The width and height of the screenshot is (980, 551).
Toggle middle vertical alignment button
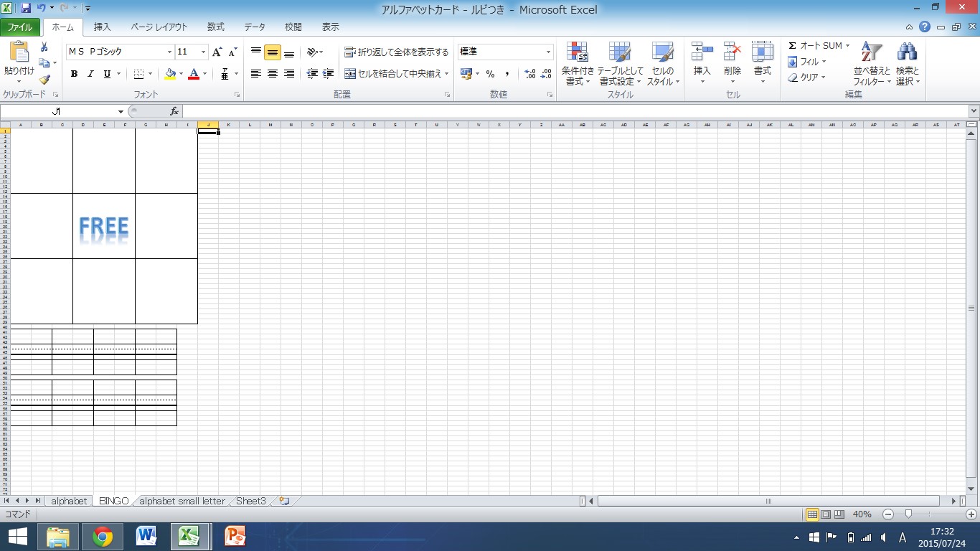273,52
